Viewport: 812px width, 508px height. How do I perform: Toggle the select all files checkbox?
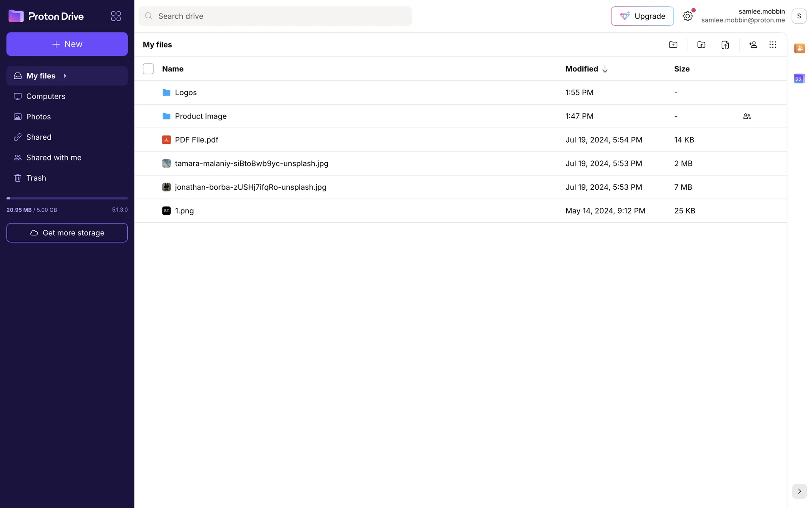tap(148, 69)
